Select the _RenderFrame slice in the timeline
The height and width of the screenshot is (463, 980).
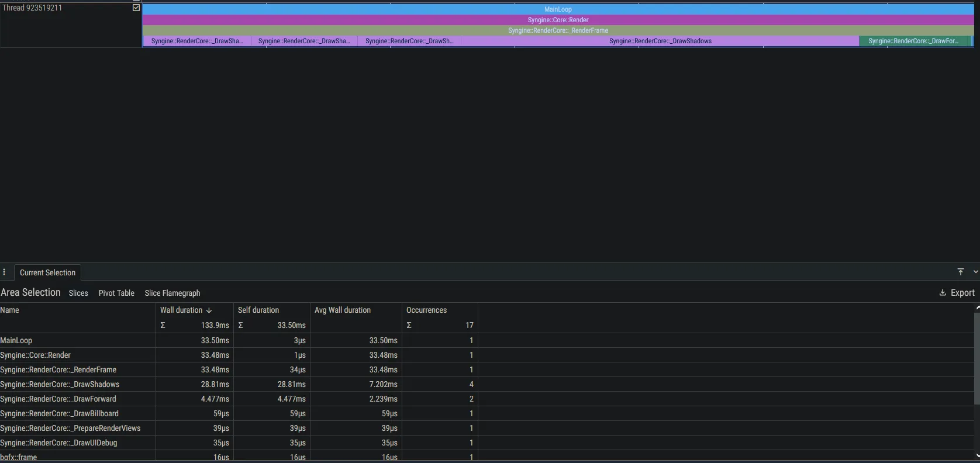[558, 30]
